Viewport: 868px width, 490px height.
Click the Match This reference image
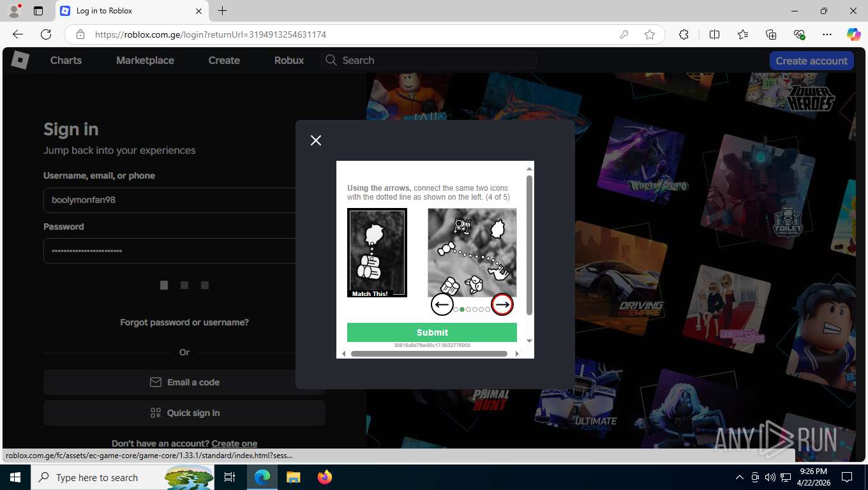click(377, 253)
